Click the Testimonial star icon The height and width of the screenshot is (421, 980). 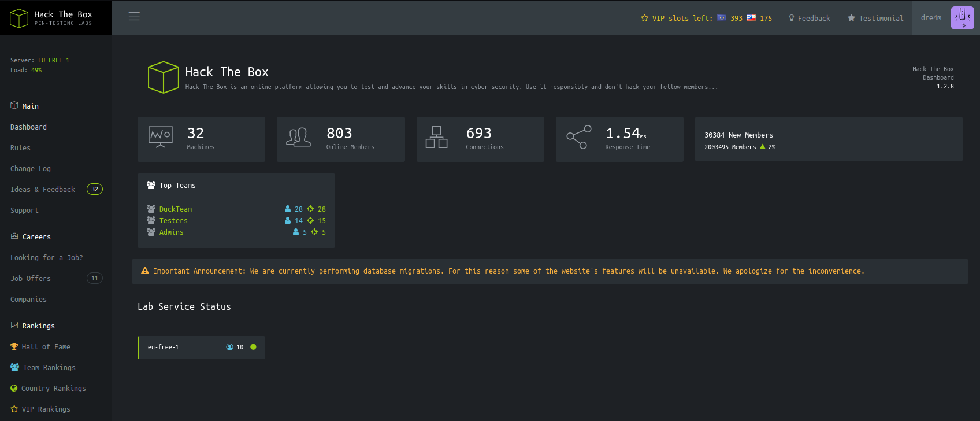[851, 18]
